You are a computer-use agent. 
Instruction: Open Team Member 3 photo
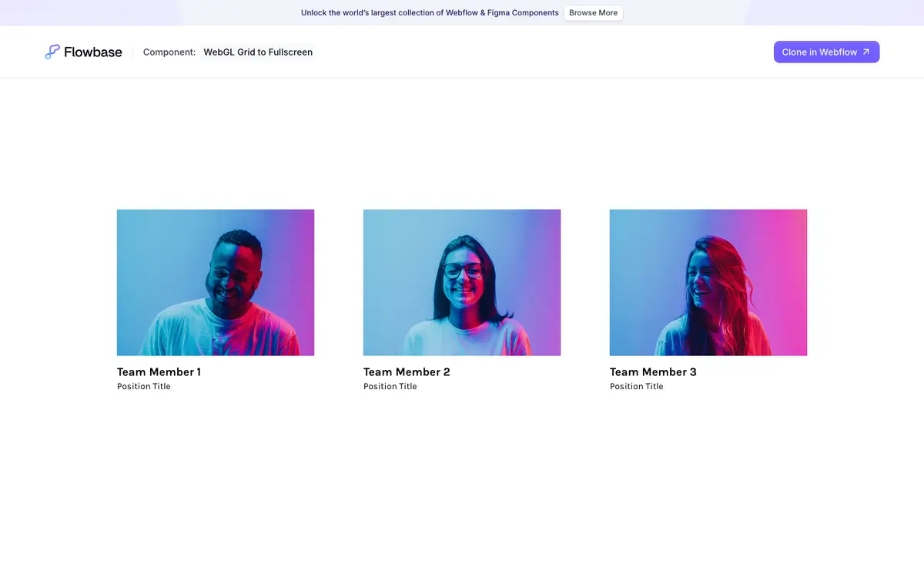[708, 282]
